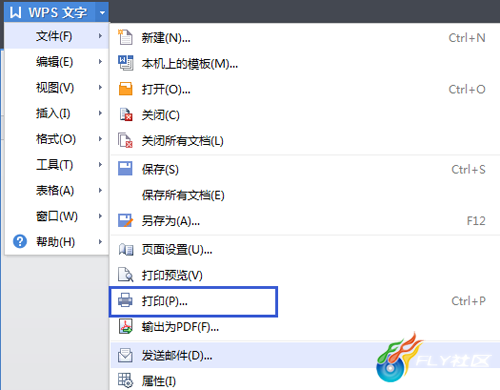
Task: Open the 文件(F) menu
Action: (x=57, y=36)
